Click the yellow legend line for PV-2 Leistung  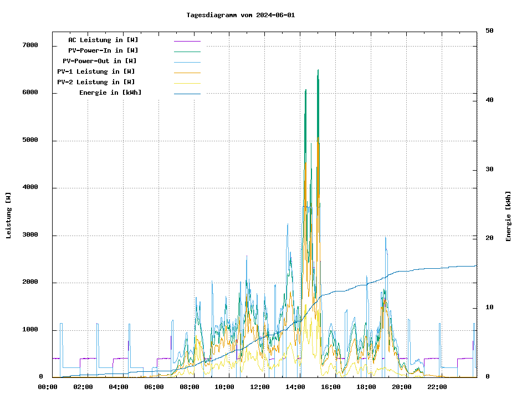coord(187,83)
